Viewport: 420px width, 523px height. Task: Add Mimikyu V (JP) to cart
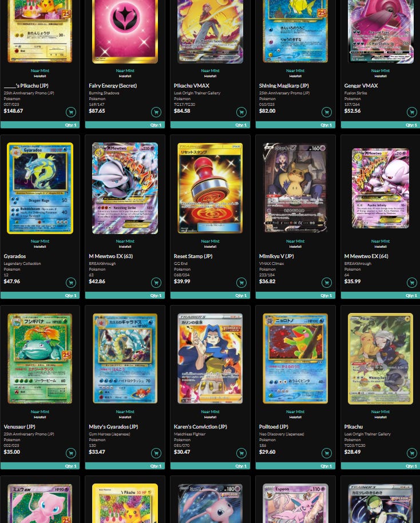pos(327,283)
